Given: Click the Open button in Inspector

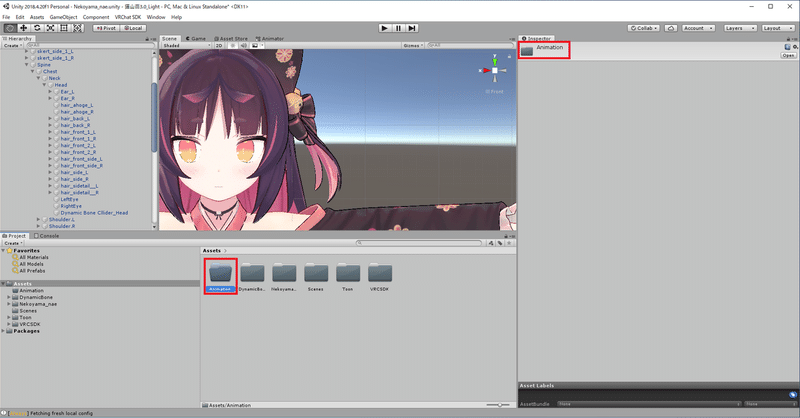Looking at the screenshot, I should coord(788,55).
